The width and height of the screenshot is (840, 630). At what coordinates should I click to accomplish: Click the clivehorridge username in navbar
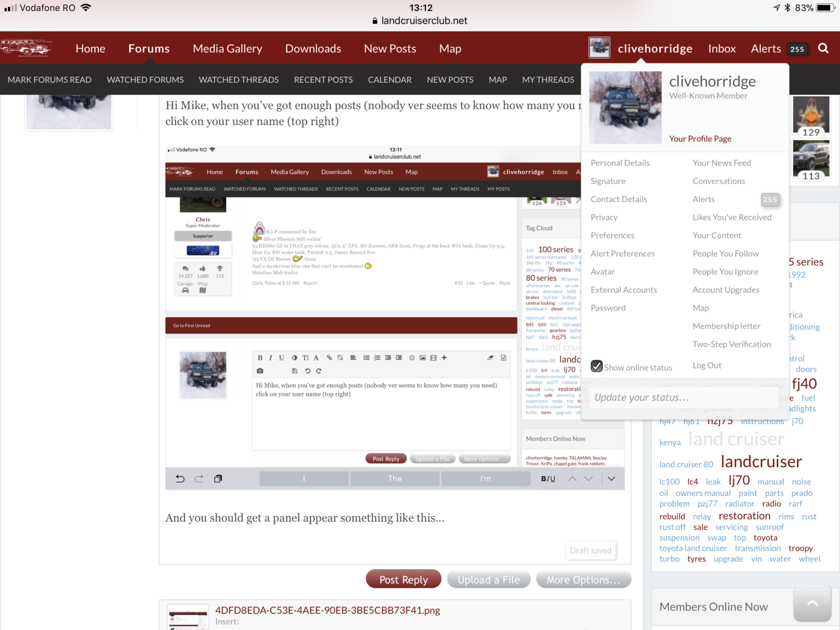click(655, 48)
